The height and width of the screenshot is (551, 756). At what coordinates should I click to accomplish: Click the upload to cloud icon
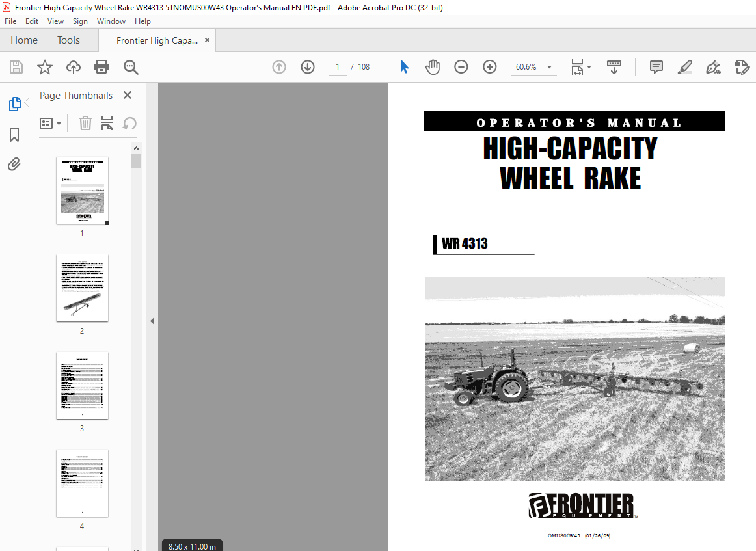(74, 67)
